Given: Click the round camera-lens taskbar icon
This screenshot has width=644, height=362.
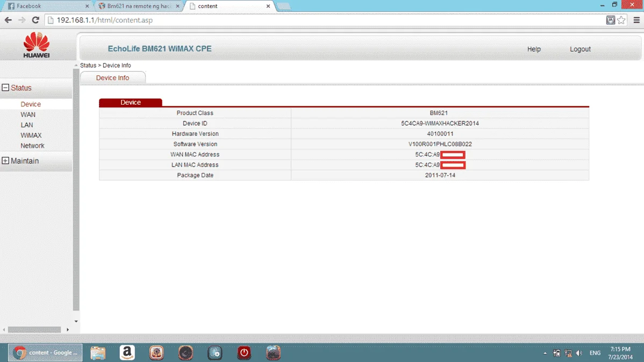Looking at the screenshot, I should click(185, 352).
